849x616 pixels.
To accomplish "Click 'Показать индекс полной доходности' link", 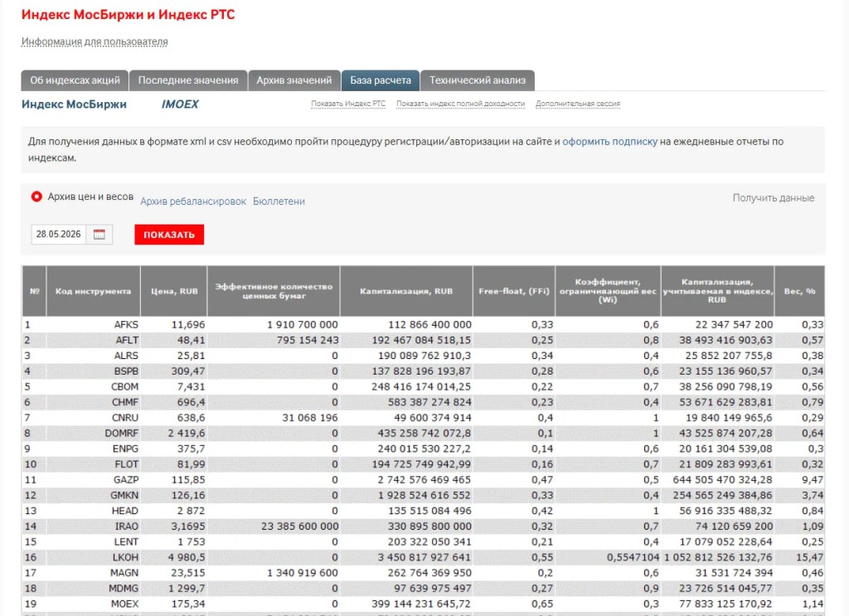I will (461, 104).
